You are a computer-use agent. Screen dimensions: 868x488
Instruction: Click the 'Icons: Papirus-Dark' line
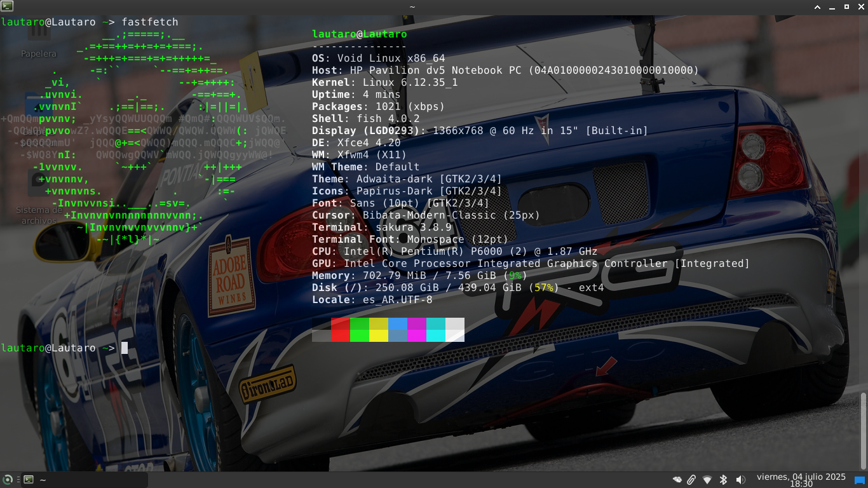click(407, 191)
